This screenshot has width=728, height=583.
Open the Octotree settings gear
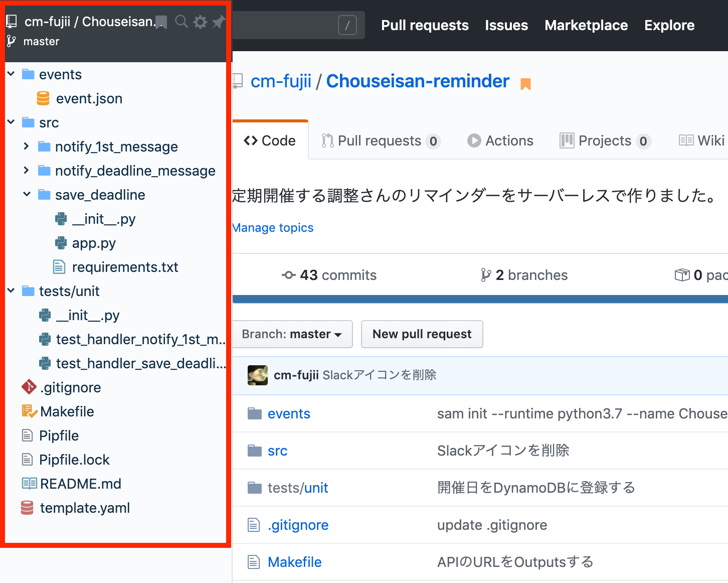[x=200, y=22]
